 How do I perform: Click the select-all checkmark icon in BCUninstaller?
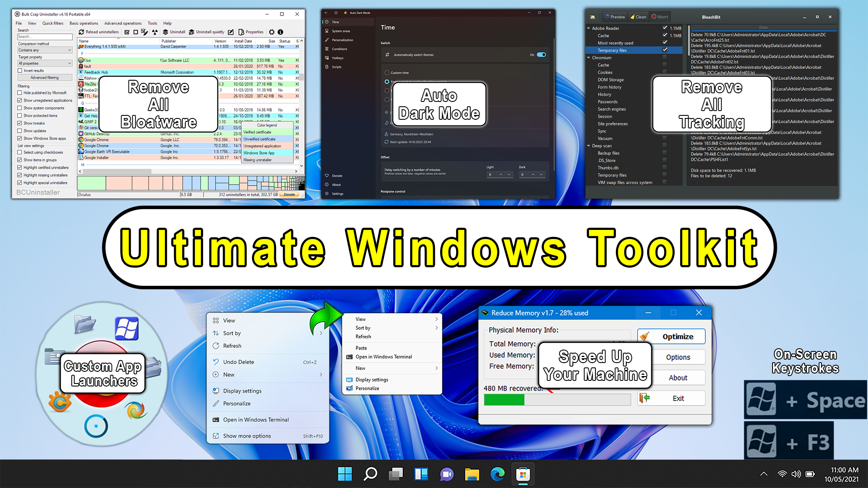(127, 32)
